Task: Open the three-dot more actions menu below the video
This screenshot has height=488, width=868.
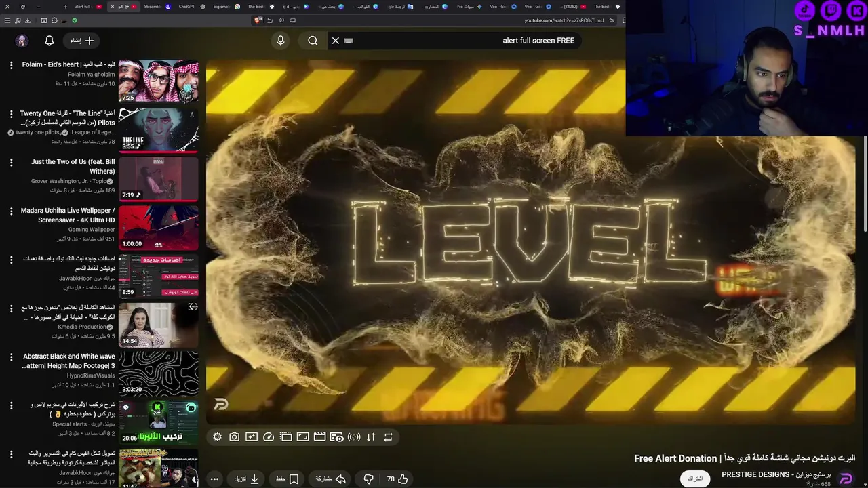Action: (x=214, y=479)
